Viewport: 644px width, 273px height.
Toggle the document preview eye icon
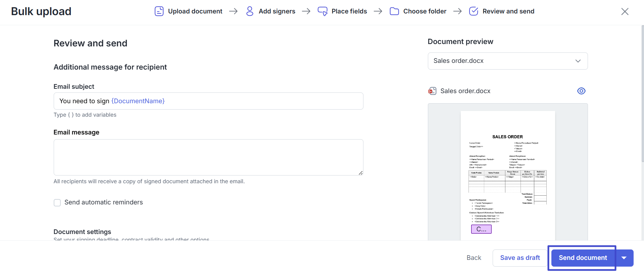581,91
